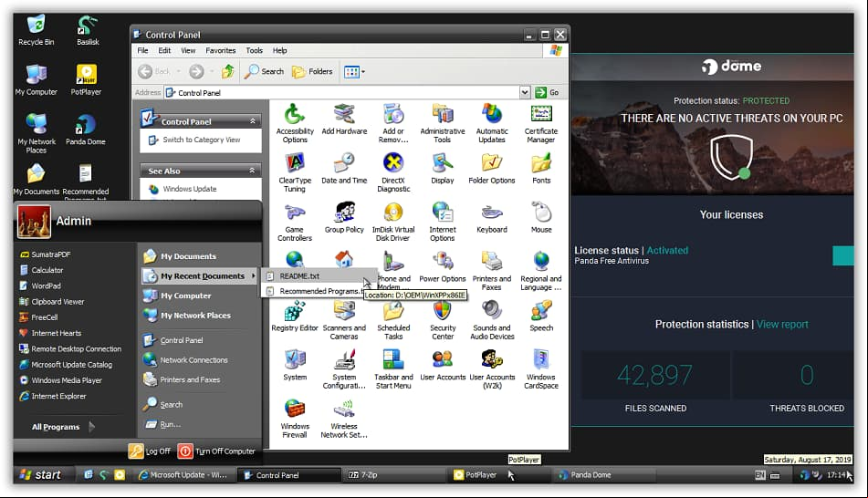
Task: Switch to Panda Dome taskbar button
Action: [x=603, y=475]
